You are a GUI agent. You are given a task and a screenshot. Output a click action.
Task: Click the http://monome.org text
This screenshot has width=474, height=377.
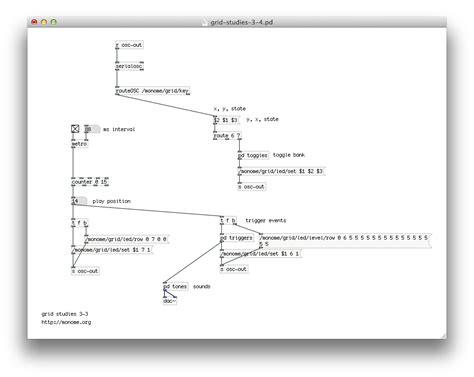click(66, 322)
